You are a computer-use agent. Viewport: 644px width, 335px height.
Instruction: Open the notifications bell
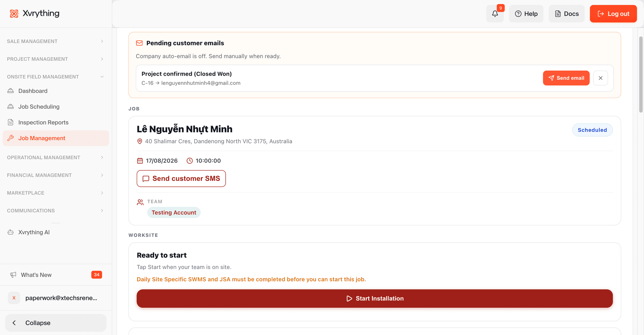click(x=495, y=14)
